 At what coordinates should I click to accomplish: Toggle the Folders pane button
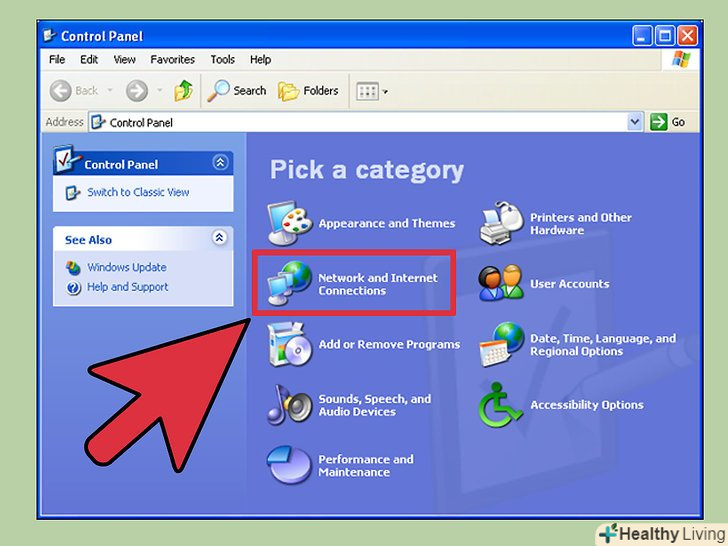[308, 91]
